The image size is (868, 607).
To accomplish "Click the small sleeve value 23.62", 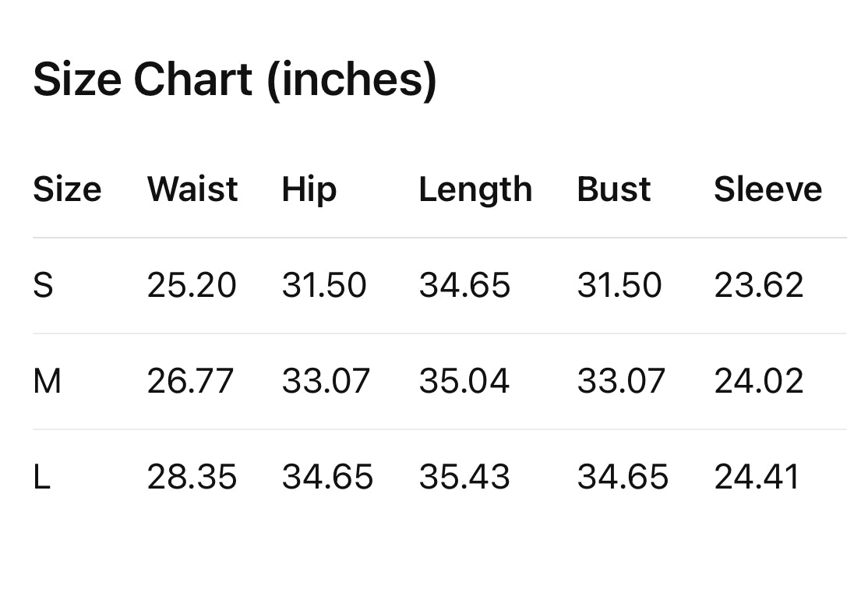I will click(758, 285).
